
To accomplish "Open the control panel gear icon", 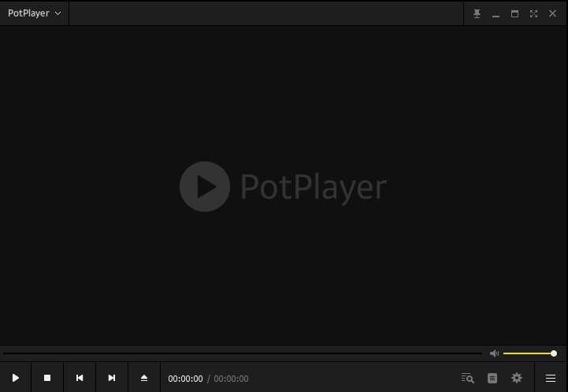I will click(x=517, y=379).
